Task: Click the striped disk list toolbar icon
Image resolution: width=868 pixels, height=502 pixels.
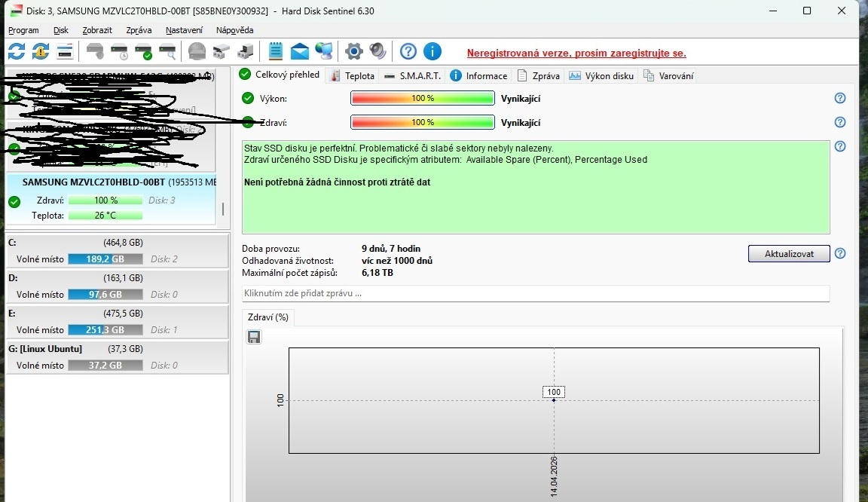Action: pyautogui.click(x=65, y=51)
